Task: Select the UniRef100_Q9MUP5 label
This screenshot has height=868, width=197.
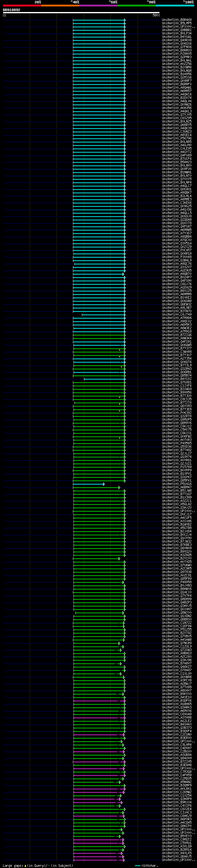Action: coord(177,419)
